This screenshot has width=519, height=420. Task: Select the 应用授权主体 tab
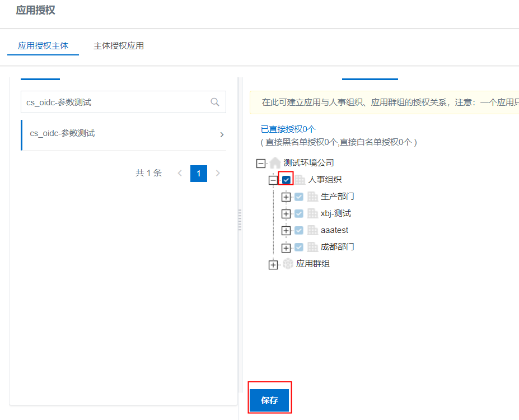[43, 46]
